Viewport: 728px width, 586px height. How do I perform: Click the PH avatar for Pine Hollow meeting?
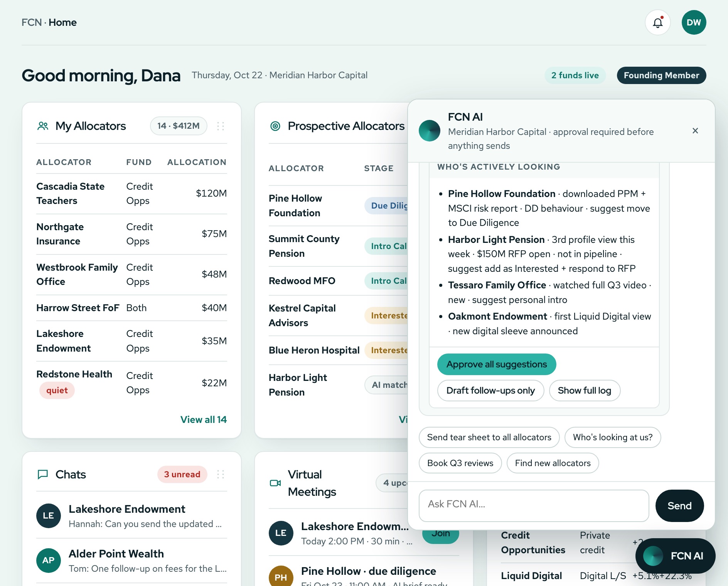pyautogui.click(x=281, y=576)
